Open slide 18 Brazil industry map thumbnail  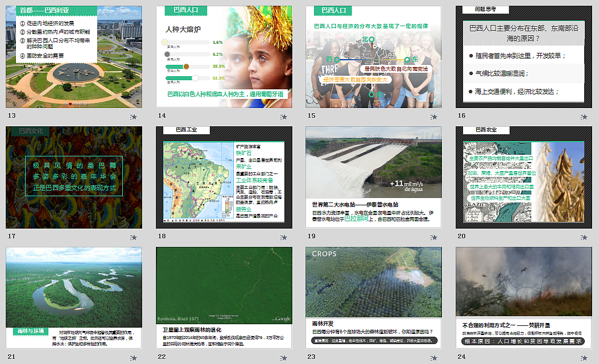224,177
